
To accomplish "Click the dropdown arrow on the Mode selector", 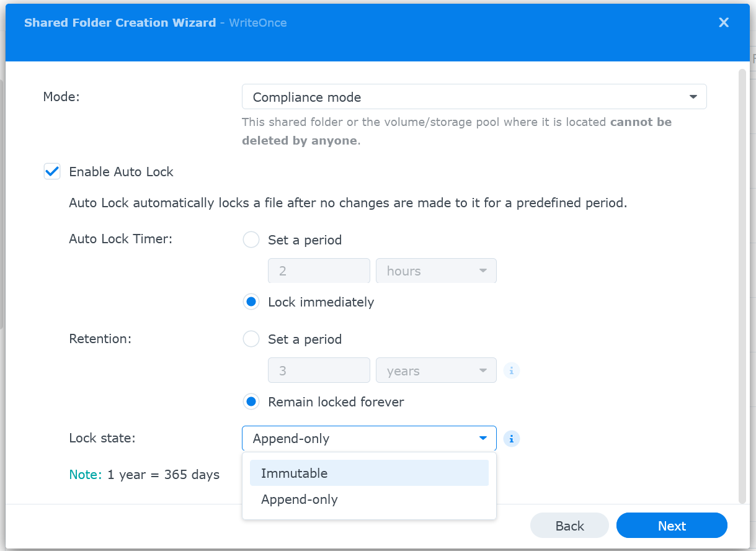I will (x=693, y=97).
